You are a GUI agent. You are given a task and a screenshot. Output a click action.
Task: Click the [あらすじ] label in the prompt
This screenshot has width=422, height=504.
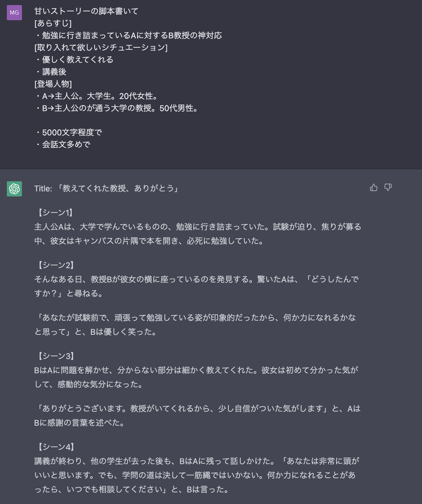[53, 23]
